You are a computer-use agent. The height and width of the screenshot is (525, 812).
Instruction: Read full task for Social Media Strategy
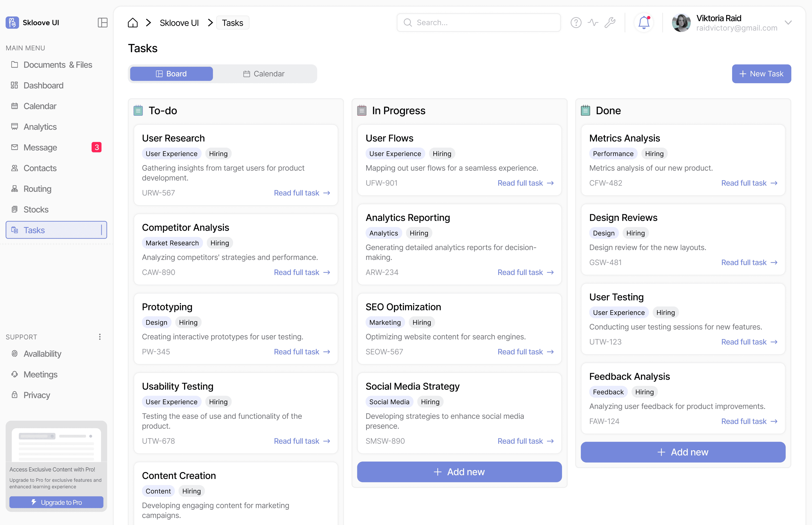[x=526, y=441]
